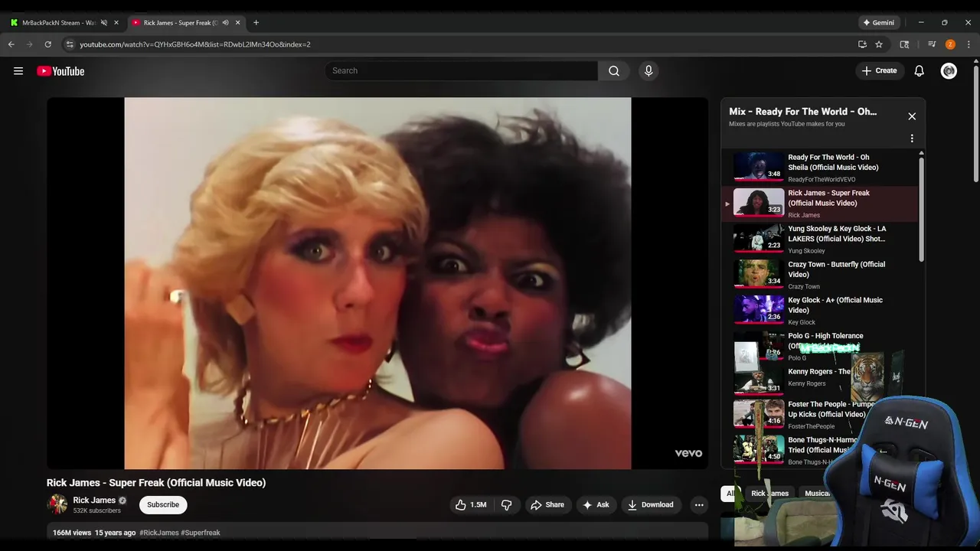
Task: Start voice search with microphone icon
Action: (x=648, y=71)
